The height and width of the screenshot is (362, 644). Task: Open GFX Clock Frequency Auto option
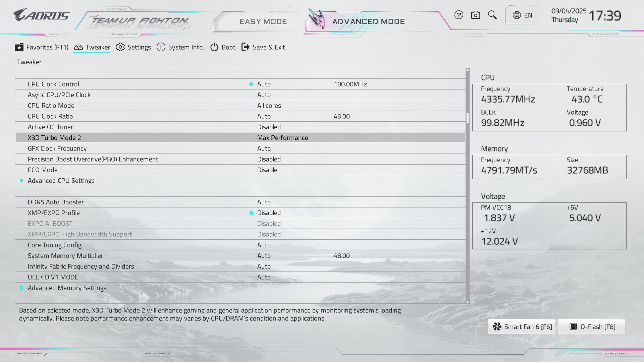(264, 148)
